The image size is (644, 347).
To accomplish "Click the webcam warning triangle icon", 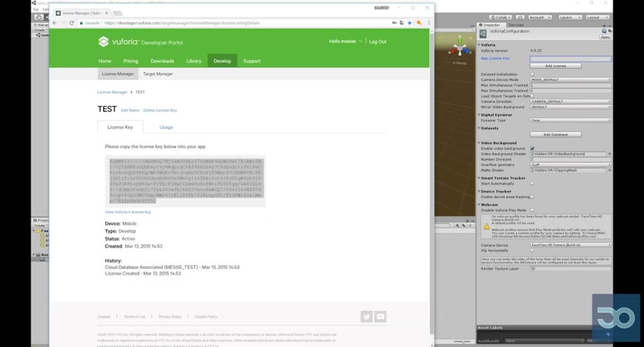I will pos(487,226).
